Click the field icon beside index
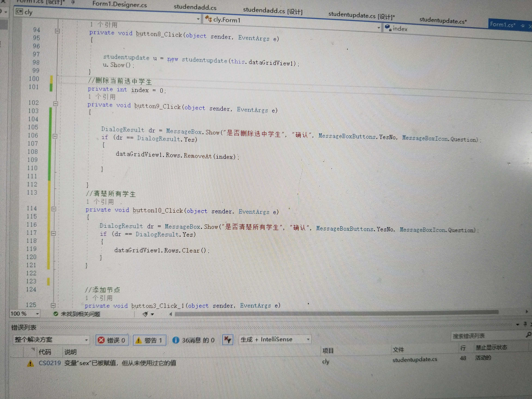Image resolution: width=532 pixels, height=399 pixels. coord(388,28)
